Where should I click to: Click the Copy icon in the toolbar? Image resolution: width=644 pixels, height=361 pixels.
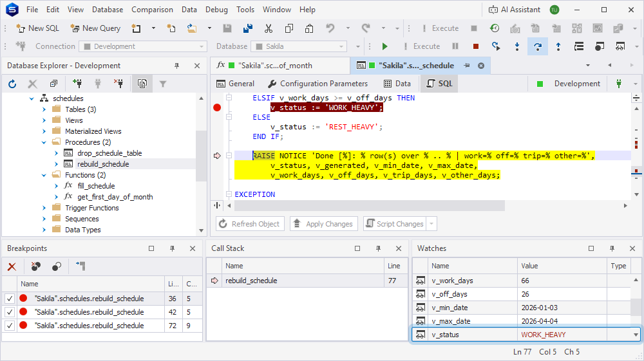(289, 28)
